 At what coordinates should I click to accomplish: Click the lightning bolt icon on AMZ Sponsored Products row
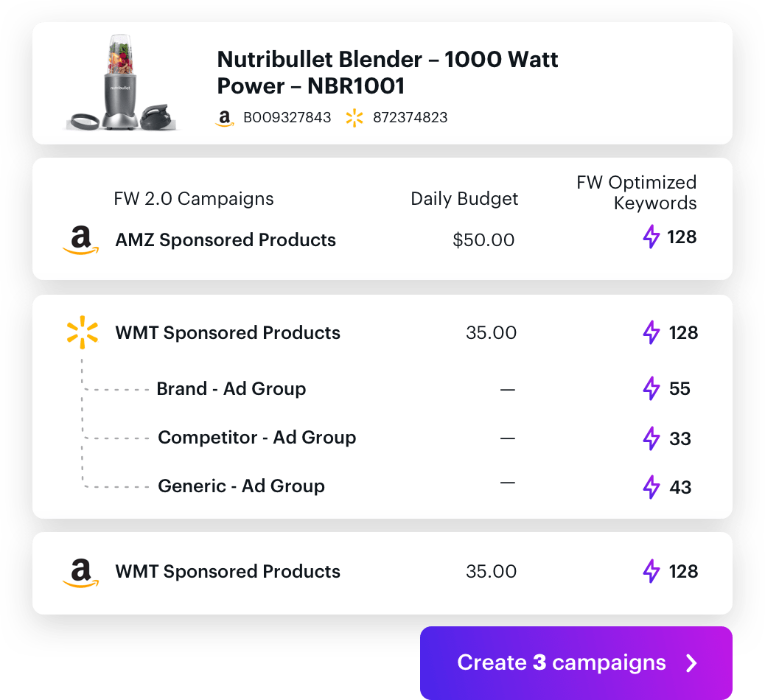652,237
